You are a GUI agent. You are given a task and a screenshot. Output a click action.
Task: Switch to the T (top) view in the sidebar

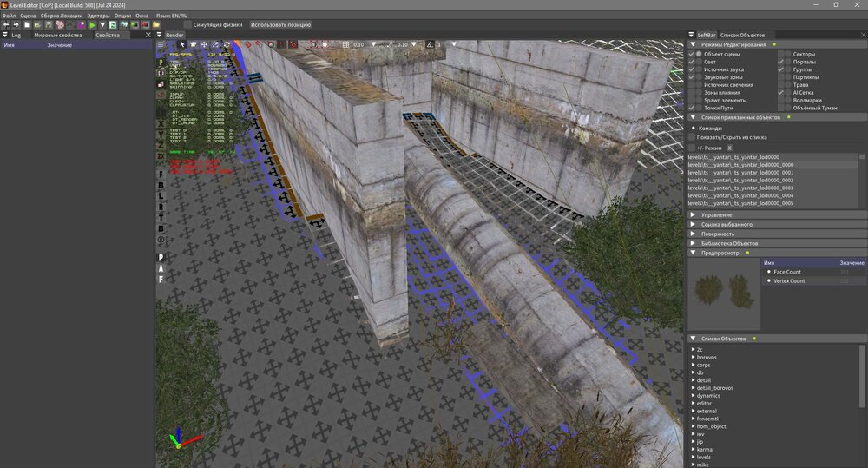[161, 218]
